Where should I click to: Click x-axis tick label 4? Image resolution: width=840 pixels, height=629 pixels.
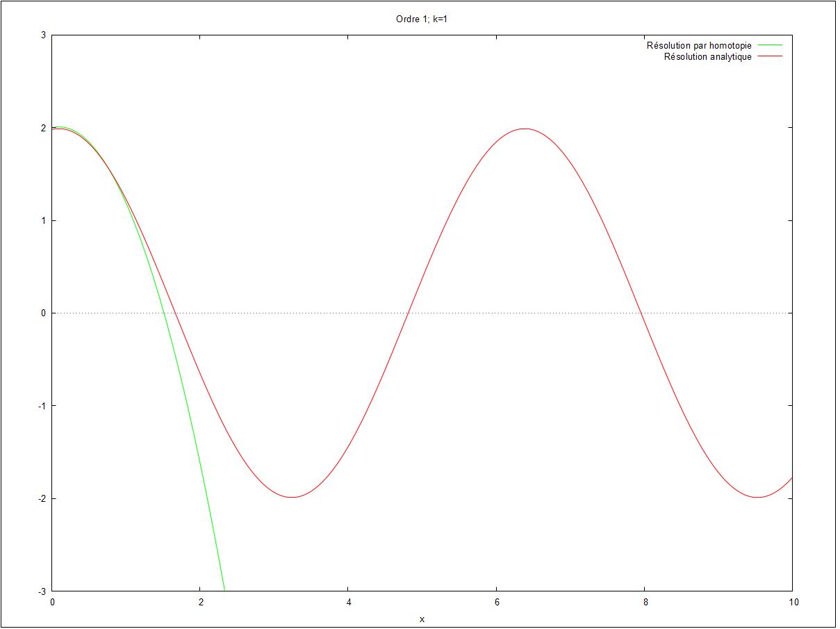coord(348,603)
